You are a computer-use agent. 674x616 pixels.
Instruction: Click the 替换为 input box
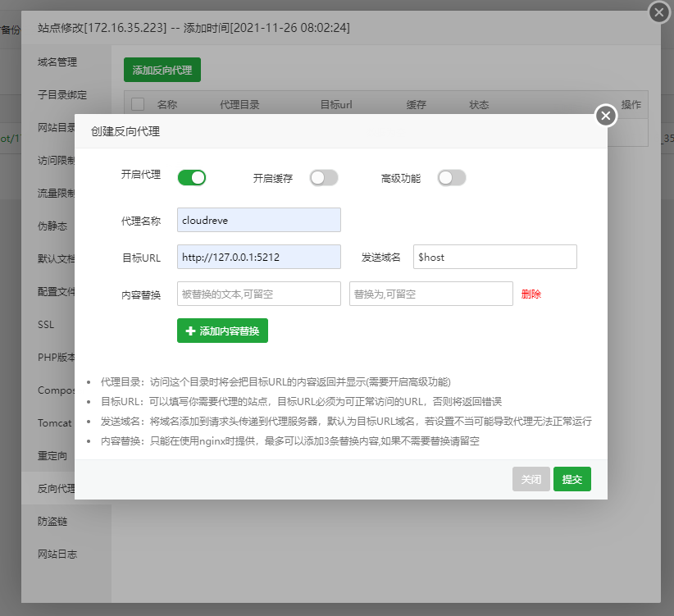[430, 294]
